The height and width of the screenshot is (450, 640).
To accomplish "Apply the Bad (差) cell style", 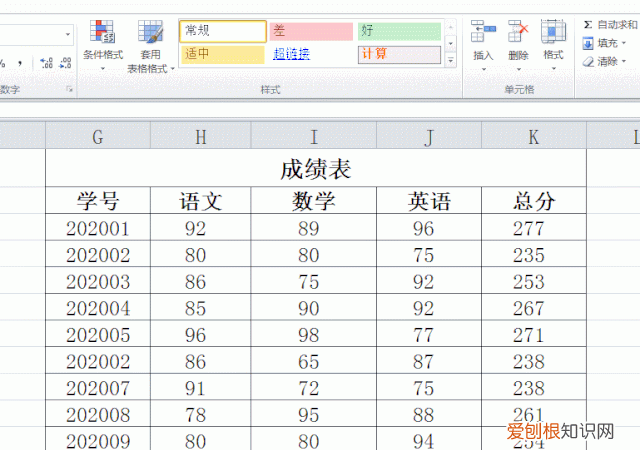I will click(x=311, y=31).
